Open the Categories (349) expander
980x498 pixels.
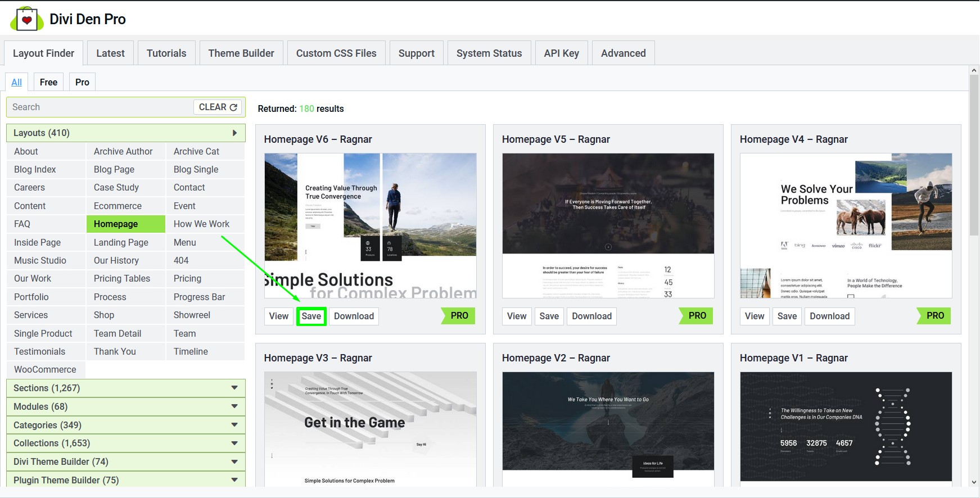tap(234, 425)
